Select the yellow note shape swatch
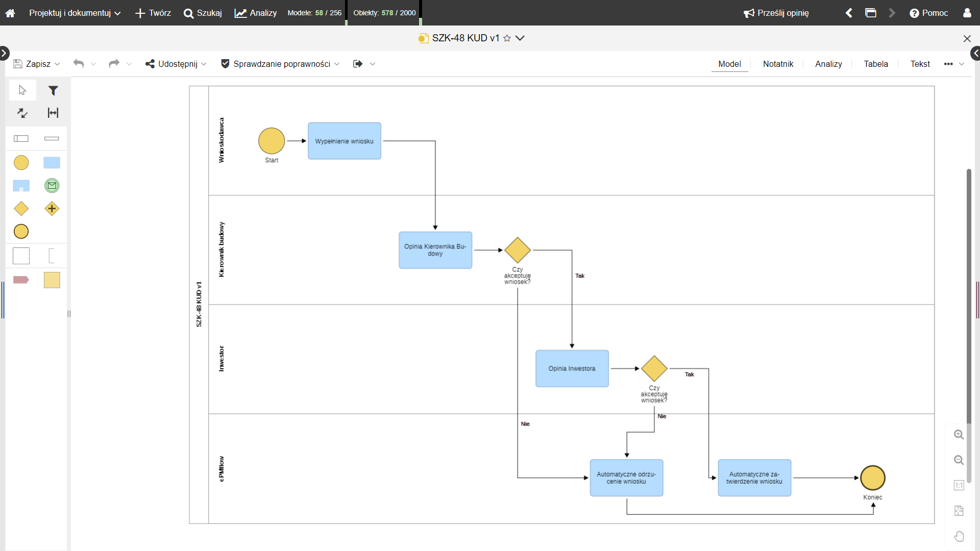The image size is (980, 551). pyautogui.click(x=52, y=280)
